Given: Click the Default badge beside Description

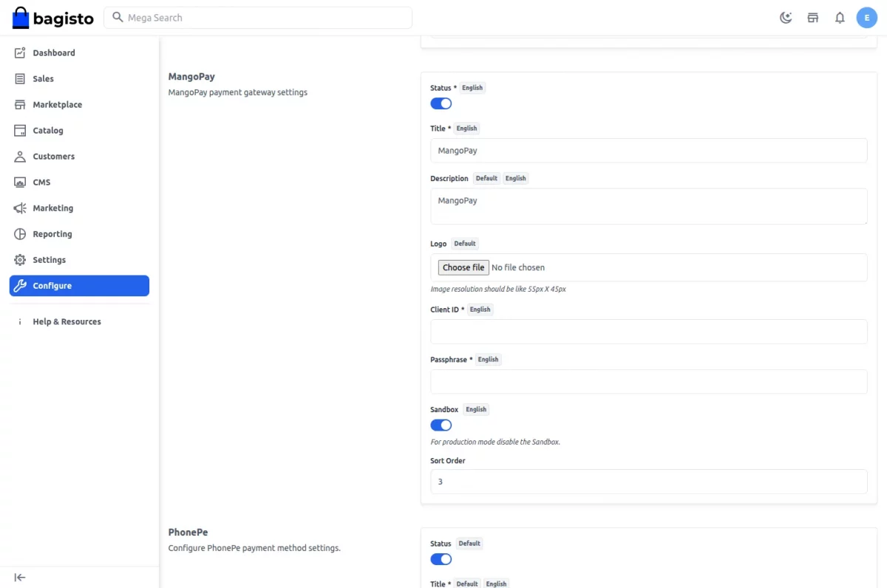Looking at the screenshot, I should (486, 178).
